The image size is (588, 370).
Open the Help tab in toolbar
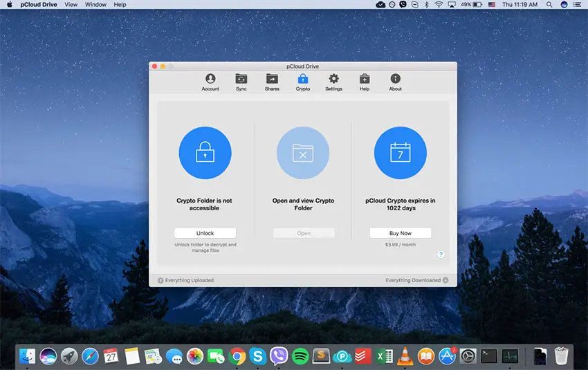[x=365, y=82]
